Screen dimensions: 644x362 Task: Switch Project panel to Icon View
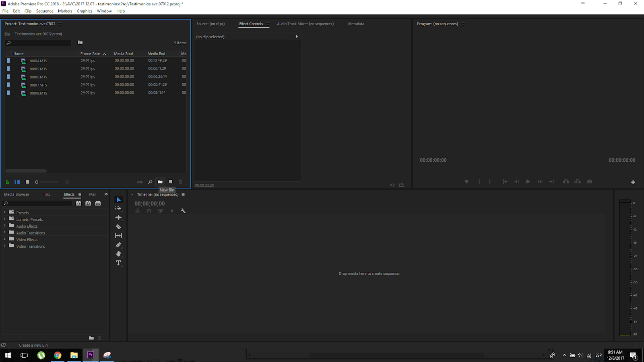(x=27, y=182)
